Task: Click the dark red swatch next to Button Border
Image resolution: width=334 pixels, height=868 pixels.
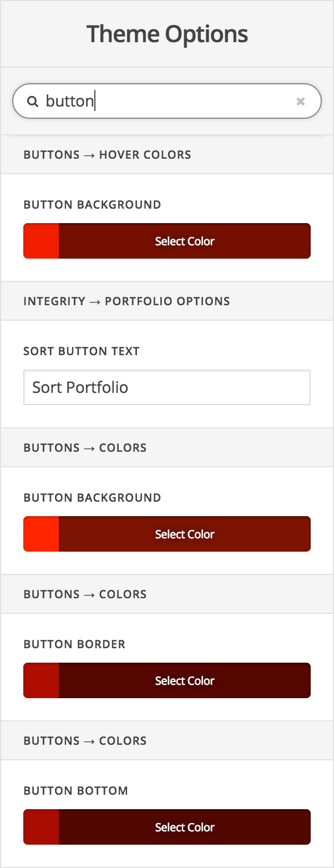Action: tap(41, 680)
